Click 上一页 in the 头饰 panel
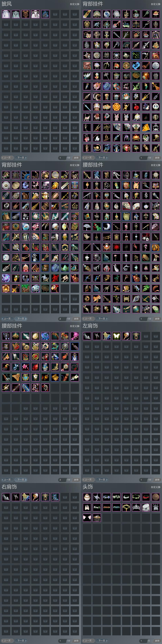The image size is (162, 644). 88,641
